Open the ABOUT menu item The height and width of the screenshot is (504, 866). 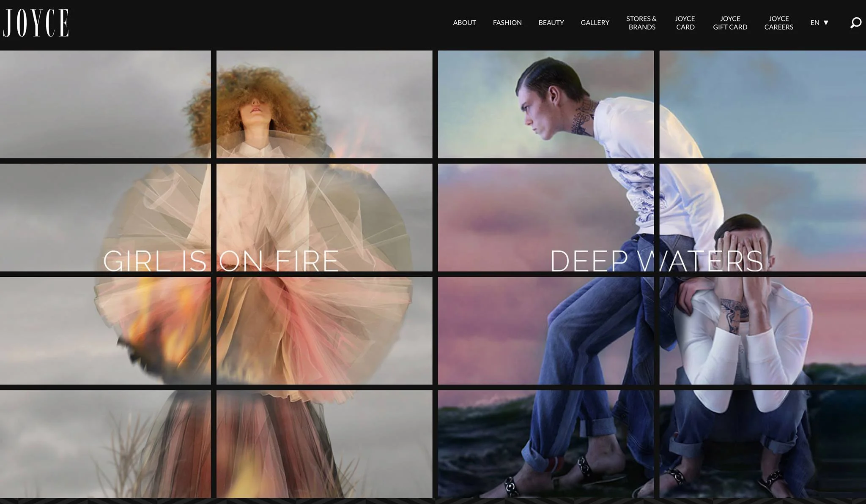pos(464,23)
